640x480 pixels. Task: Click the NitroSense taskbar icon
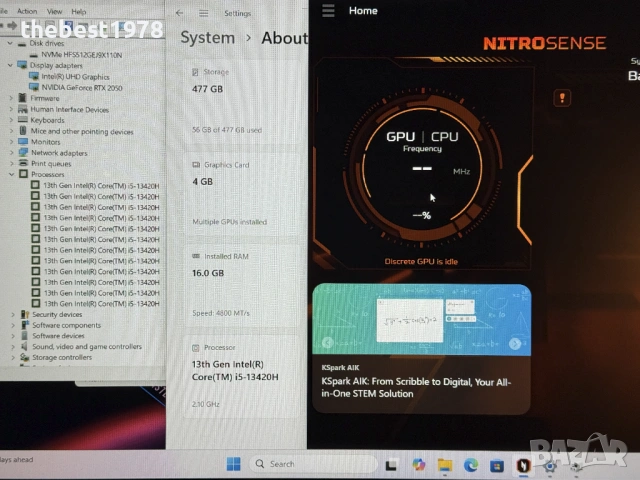pos(523,465)
